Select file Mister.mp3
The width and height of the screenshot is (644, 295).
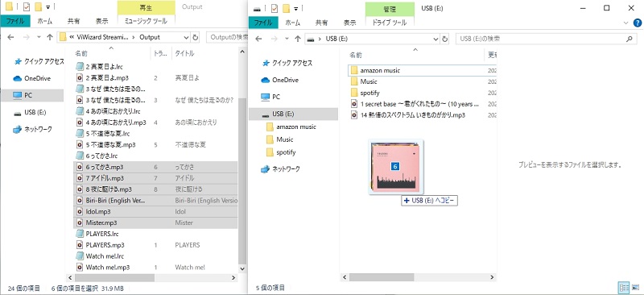[155, 222]
